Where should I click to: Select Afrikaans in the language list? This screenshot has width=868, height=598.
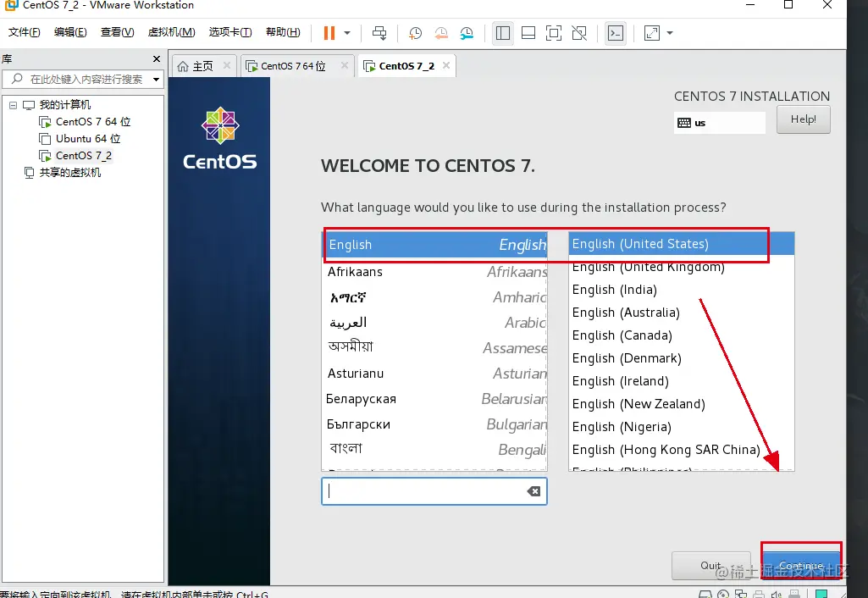click(436, 272)
